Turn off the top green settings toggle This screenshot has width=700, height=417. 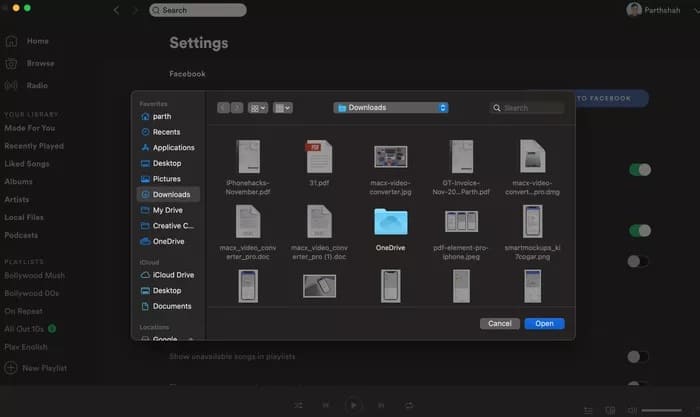coord(639,170)
